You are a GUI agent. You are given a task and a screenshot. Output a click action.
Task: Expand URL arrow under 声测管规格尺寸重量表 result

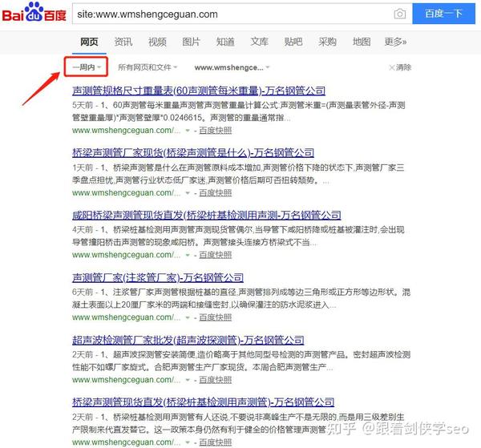click(188, 131)
